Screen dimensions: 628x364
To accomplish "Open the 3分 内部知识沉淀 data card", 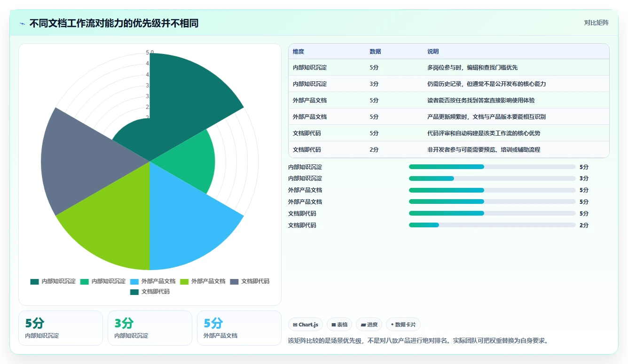I will [150, 328].
